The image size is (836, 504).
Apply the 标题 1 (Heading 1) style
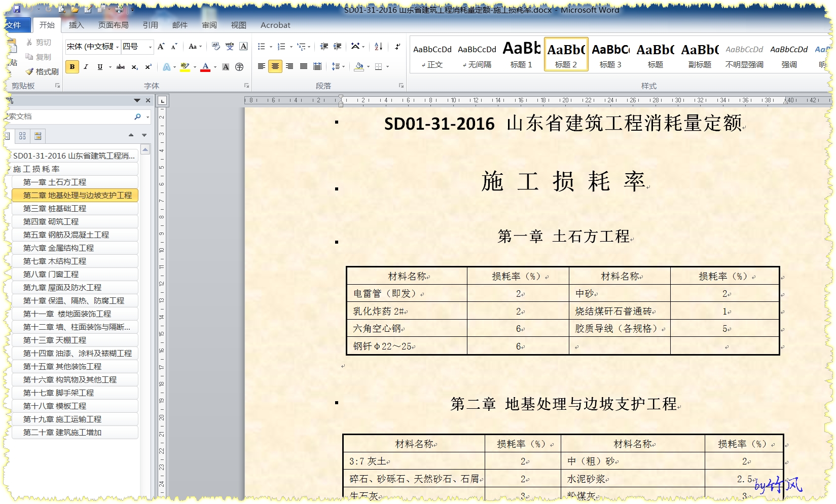pos(521,54)
